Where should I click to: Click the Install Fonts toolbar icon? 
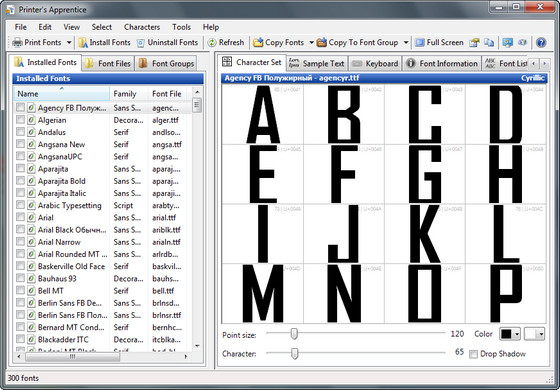[83, 42]
